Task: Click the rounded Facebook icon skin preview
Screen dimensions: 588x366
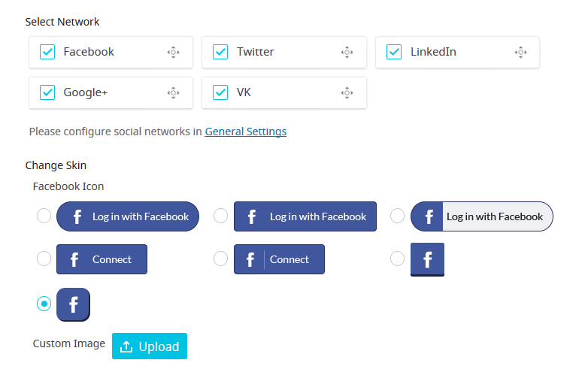Action: [73, 304]
